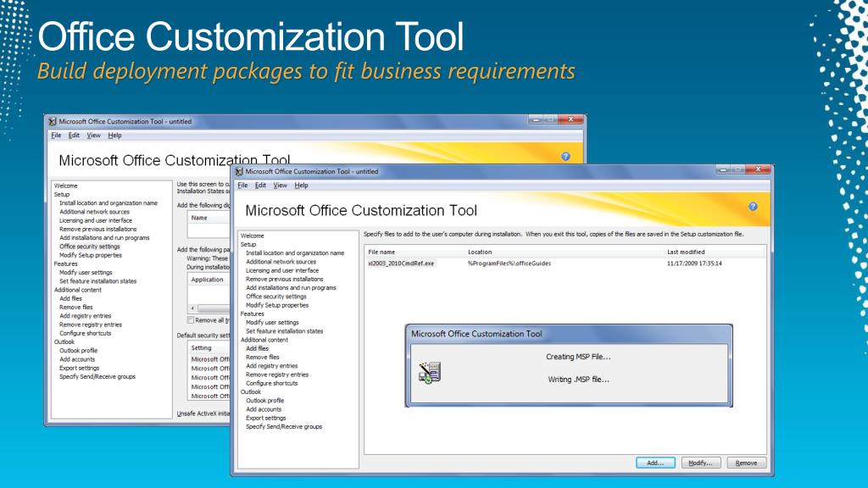Select Export settings in back window

(x=80, y=368)
